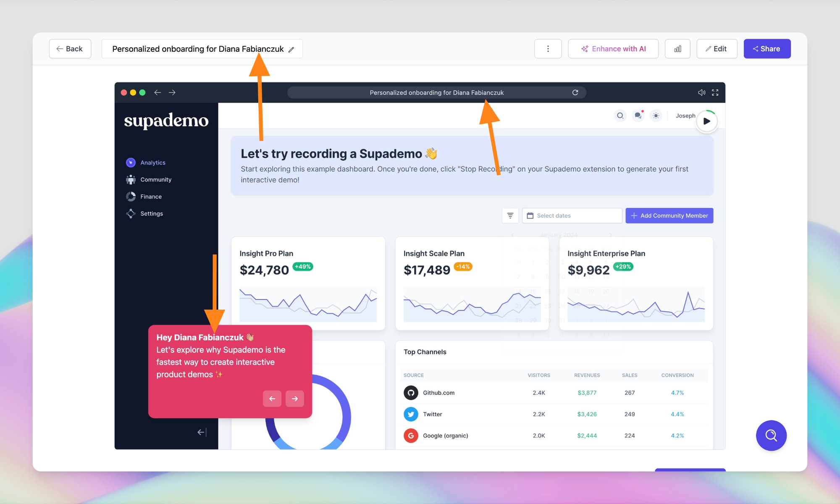Image resolution: width=840 pixels, height=504 pixels.
Task: Click the browser back arrow in demo frame
Action: pos(157,92)
